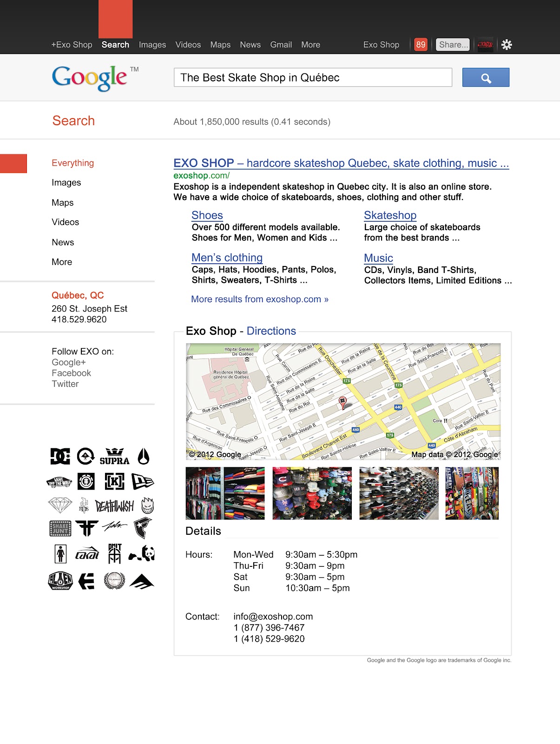
Task: Click the Enjoi panda logo
Action: click(x=142, y=553)
